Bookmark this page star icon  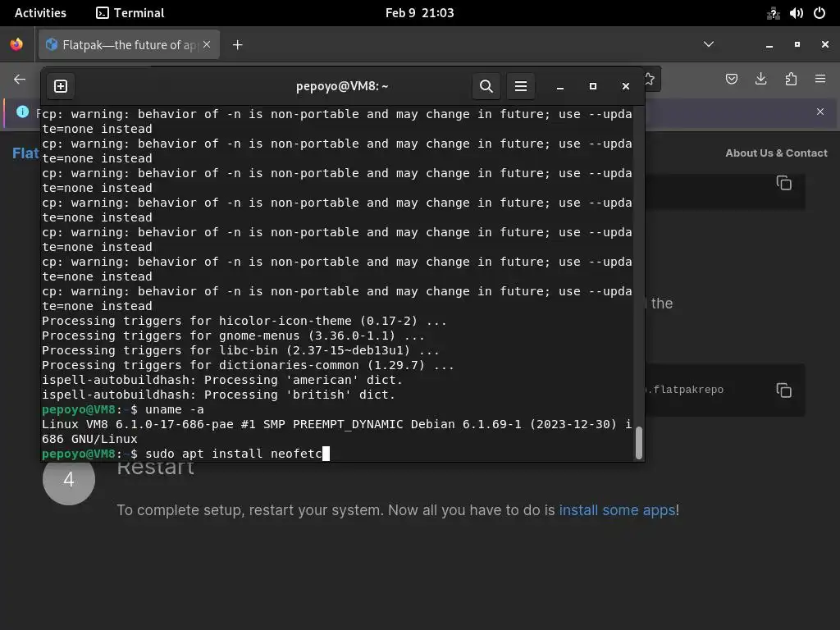(x=650, y=80)
